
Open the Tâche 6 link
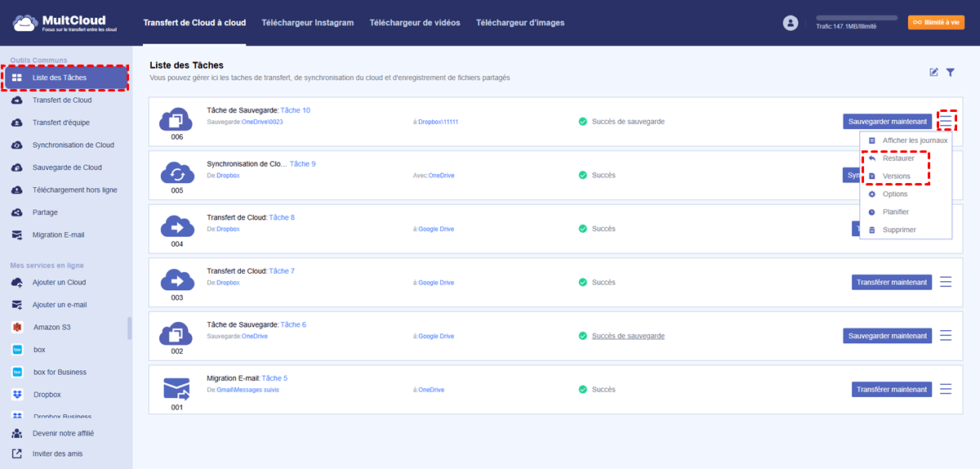tap(293, 324)
